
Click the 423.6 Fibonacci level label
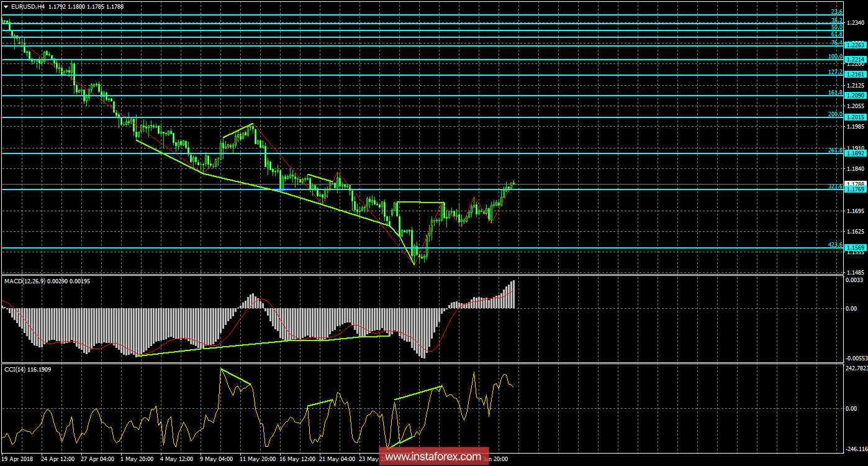pos(835,245)
